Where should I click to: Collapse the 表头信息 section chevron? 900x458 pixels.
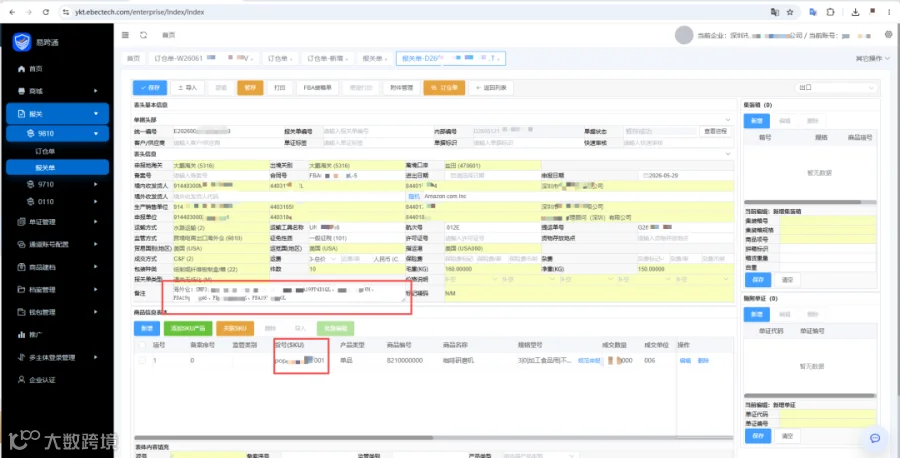click(x=728, y=154)
